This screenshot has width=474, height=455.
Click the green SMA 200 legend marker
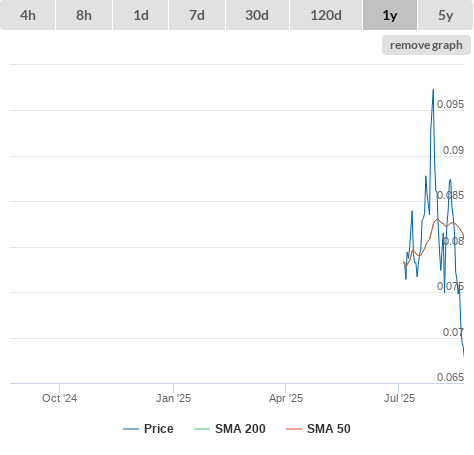202,429
